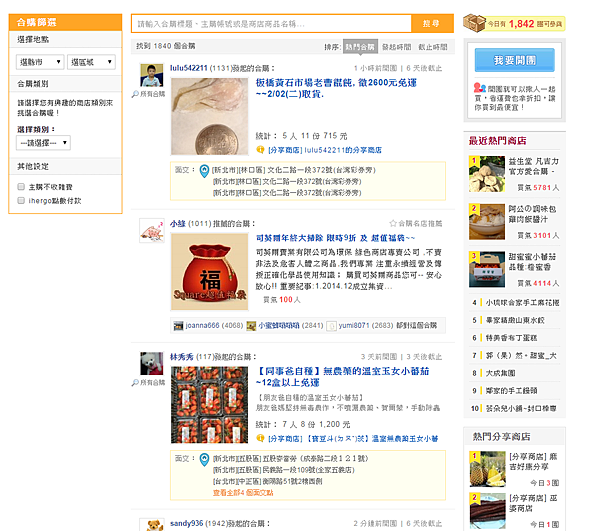Sort by 發起時間 tab

(x=396, y=47)
